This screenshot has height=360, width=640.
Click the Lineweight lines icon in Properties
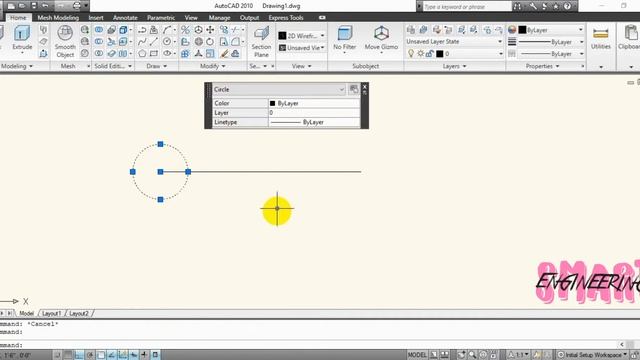[x=512, y=42]
